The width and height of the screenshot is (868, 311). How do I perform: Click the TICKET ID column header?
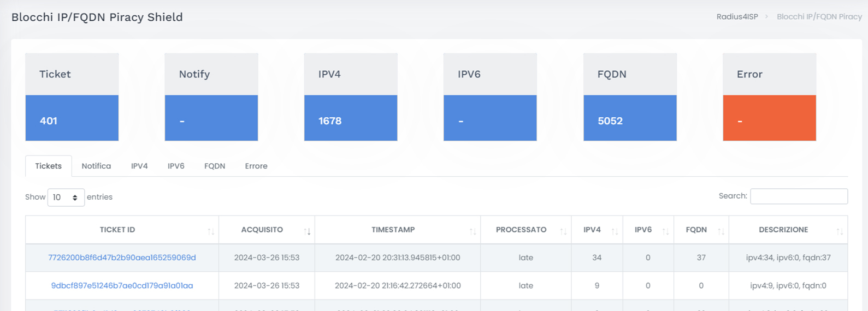(x=122, y=230)
